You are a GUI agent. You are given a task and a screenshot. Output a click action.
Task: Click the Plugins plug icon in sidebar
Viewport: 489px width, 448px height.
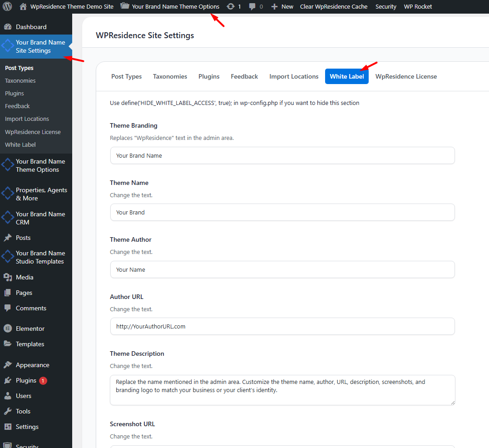click(x=8, y=380)
